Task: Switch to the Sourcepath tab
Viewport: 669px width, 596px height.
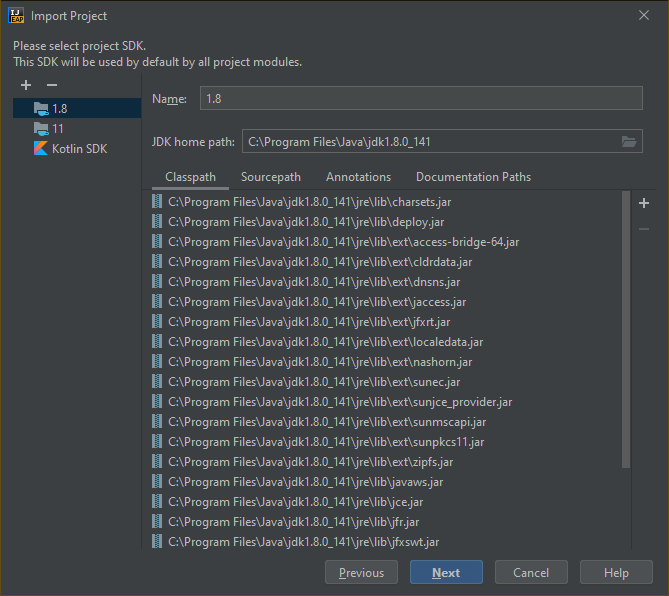Action: (270, 177)
